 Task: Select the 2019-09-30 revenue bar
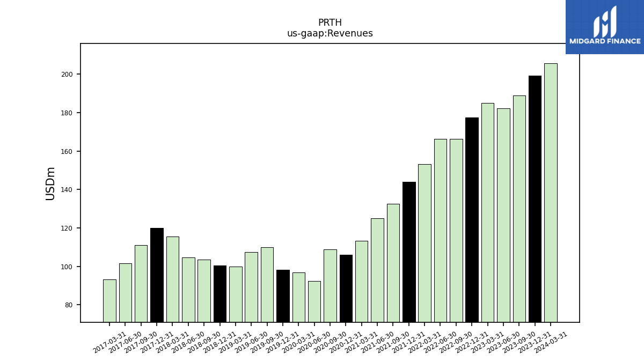click(267, 285)
